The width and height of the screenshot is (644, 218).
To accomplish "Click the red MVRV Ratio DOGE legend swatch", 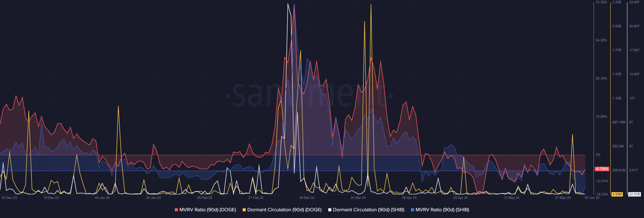I will coord(176,210).
